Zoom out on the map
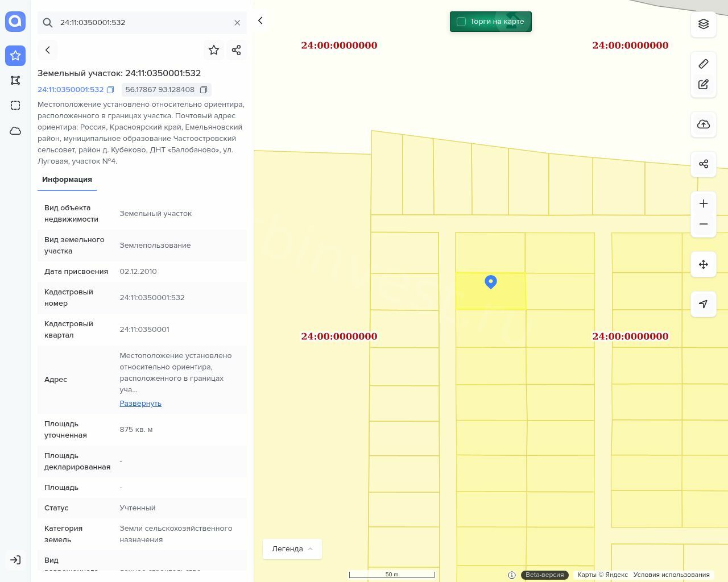Viewport: 728px width, 582px height. (704, 224)
